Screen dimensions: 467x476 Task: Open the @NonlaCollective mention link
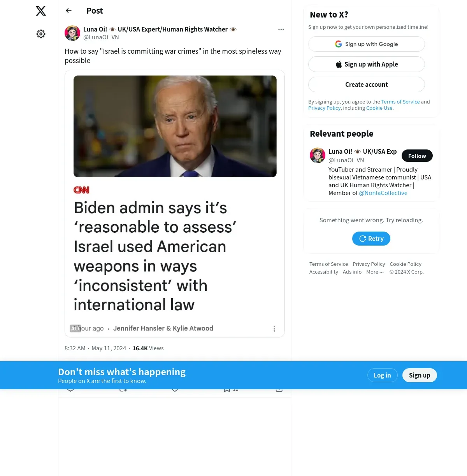pyautogui.click(x=383, y=193)
